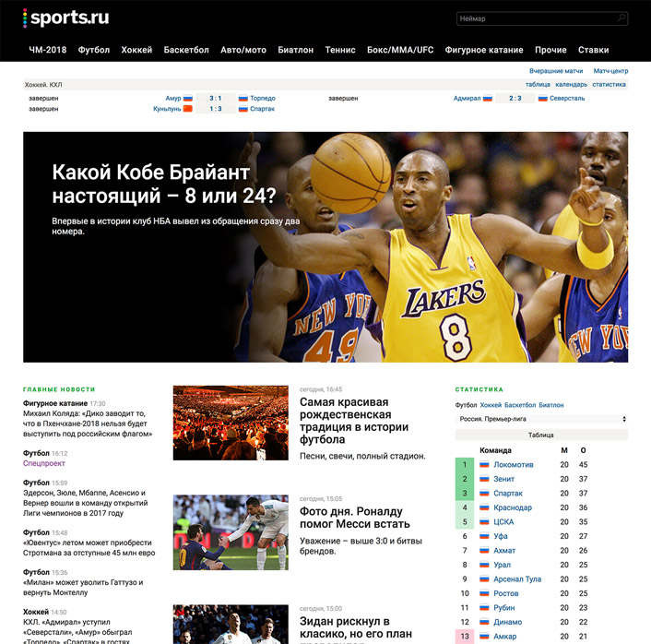Click the candlelit stadium thumbnail
The width and height of the screenshot is (651, 644).
[231, 423]
